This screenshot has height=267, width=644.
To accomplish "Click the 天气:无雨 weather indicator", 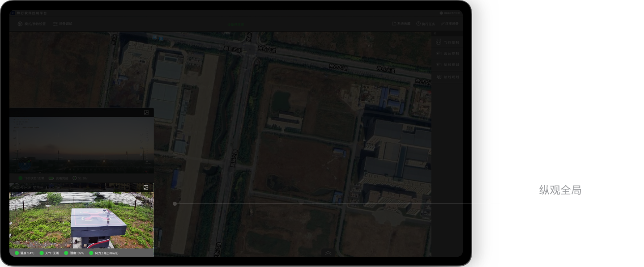I will [49, 253].
